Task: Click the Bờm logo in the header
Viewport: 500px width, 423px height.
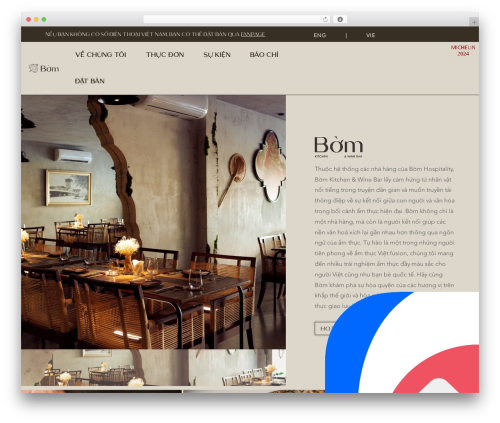Action: pos(44,68)
